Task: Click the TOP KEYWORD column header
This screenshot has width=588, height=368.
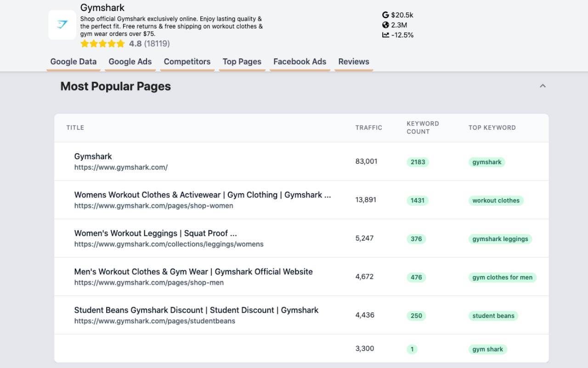Action: coord(492,127)
